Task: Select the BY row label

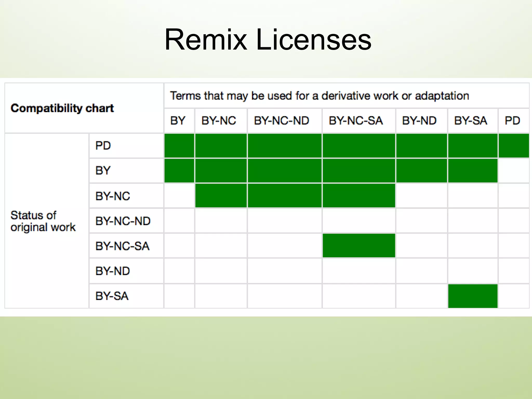Action: tap(103, 170)
